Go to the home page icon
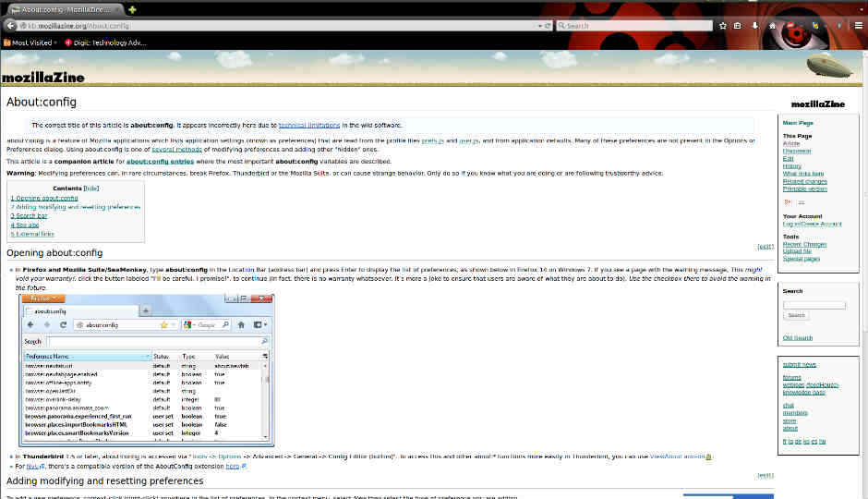The width and height of the screenshot is (868, 499). [x=772, y=26]
